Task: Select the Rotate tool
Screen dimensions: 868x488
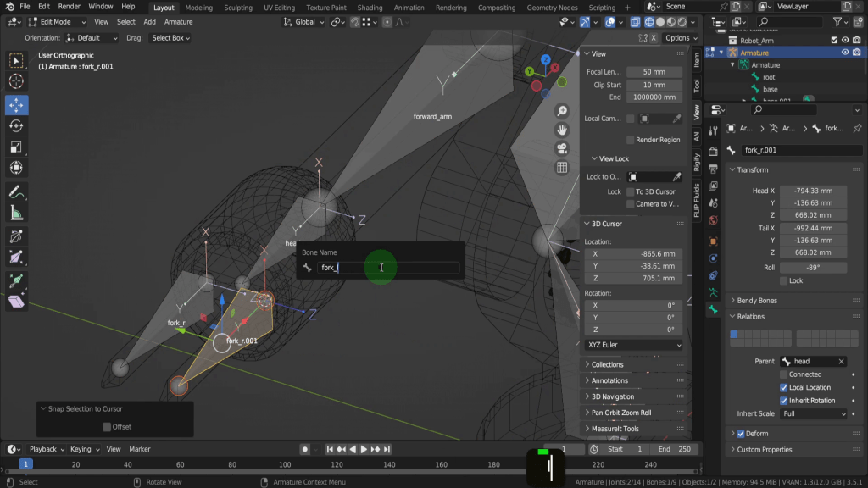Action: point(16,126)
